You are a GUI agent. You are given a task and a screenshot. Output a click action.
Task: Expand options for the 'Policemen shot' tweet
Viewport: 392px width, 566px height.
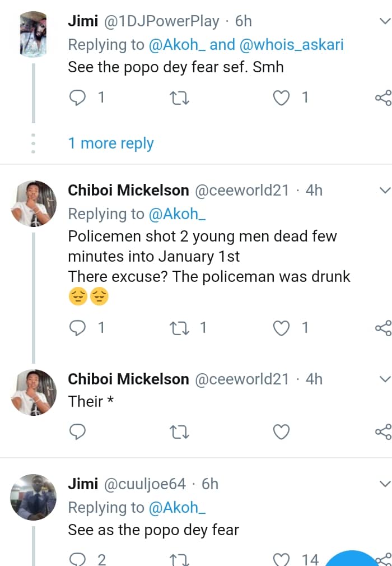pyautogui.click(x=385, y=191)
